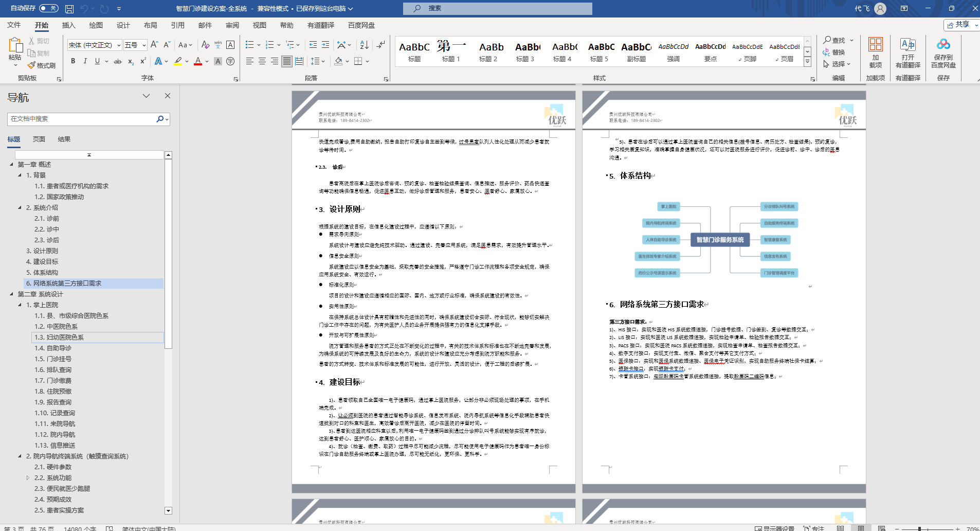The image size is (980, 531).
Task: Apply enclosed character (字) icon
Action: [230, 61]
